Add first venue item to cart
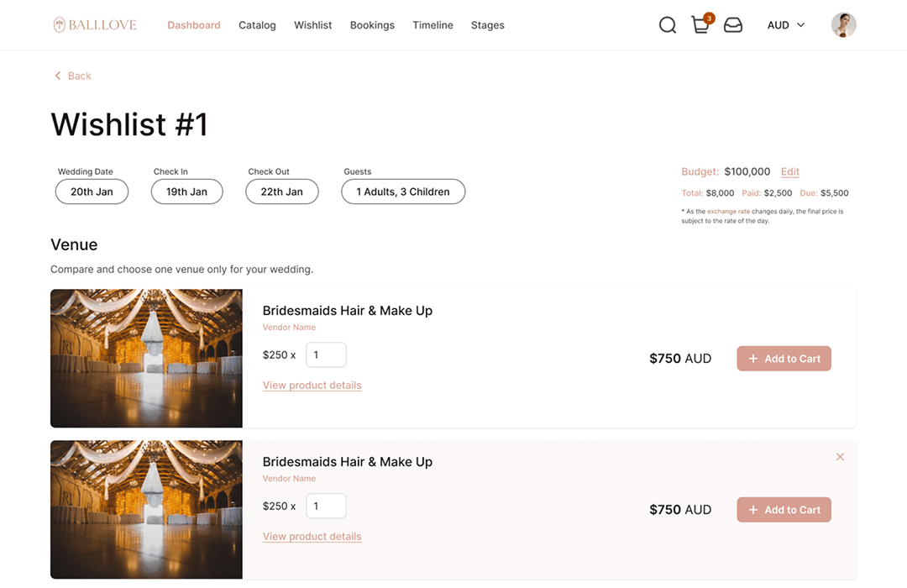This screenshot has height=588, width=907. [x=784, y=359]
